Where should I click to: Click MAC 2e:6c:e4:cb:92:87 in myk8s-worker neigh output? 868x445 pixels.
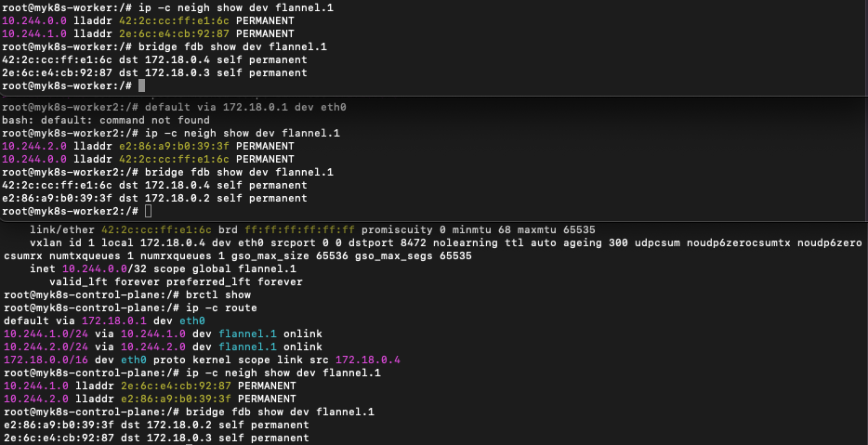click(175, 33)
